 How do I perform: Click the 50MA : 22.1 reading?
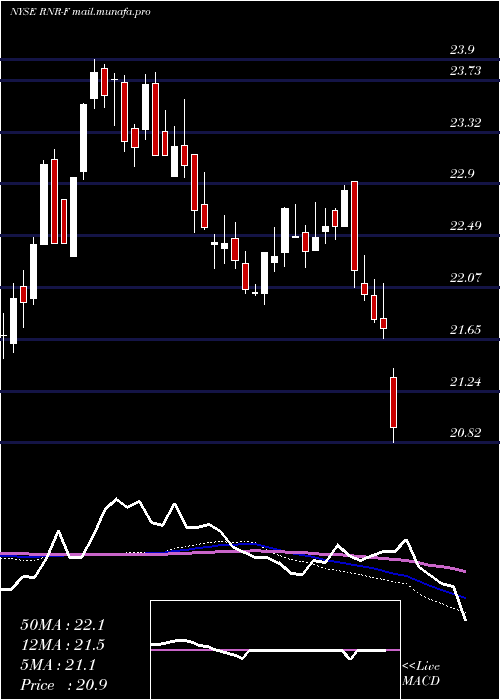point(63,625)
